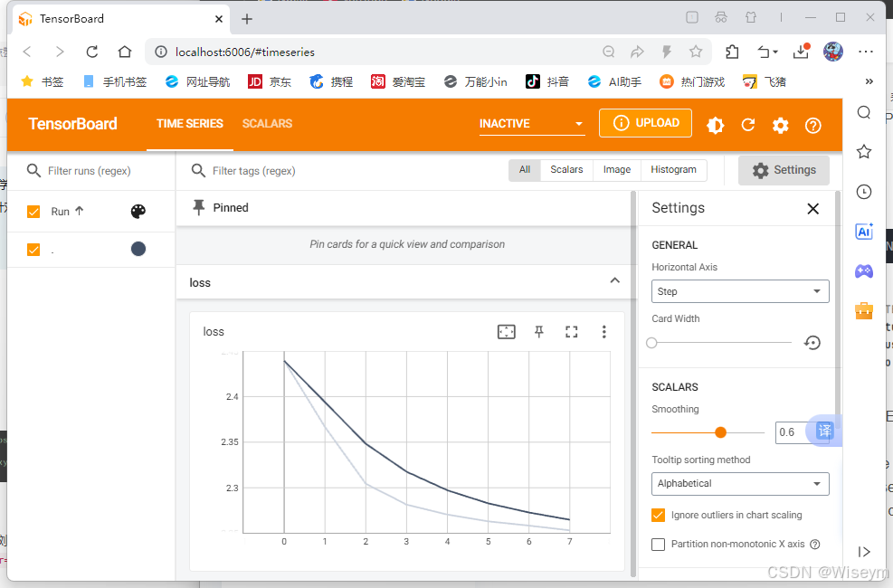Pin the loss card
893x588 pixels.
(538, 332)
